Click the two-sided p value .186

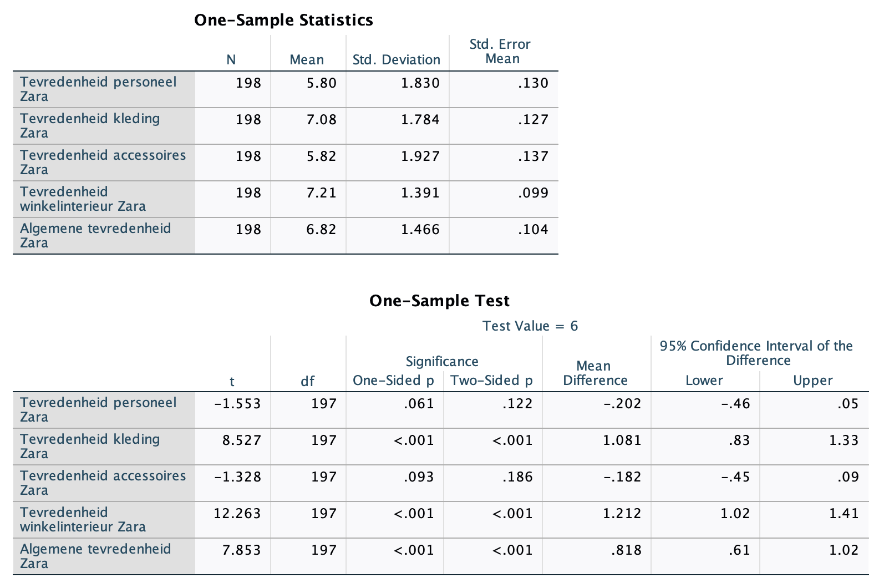pos(517,477)
